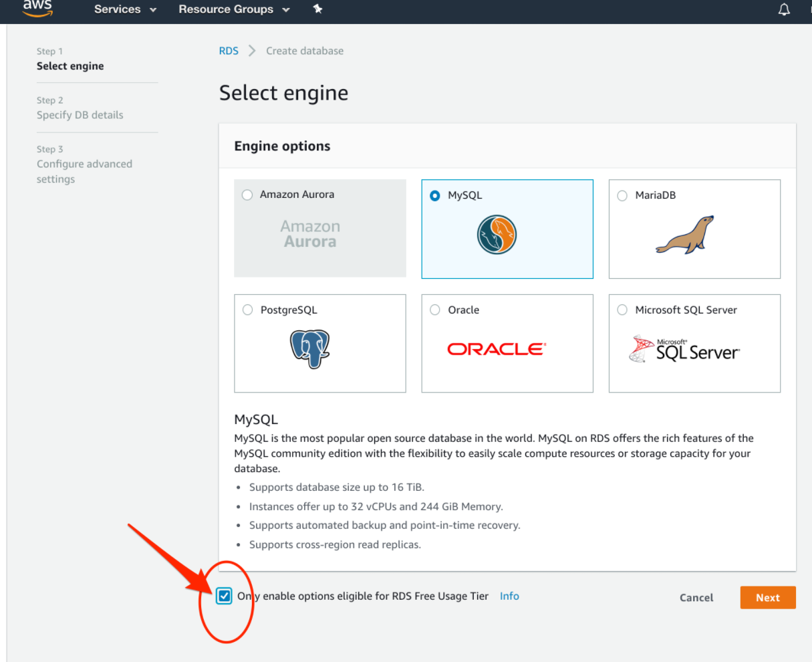
Task: Select the Microsoft SQL Server radio button
Action: click(622, 310)
